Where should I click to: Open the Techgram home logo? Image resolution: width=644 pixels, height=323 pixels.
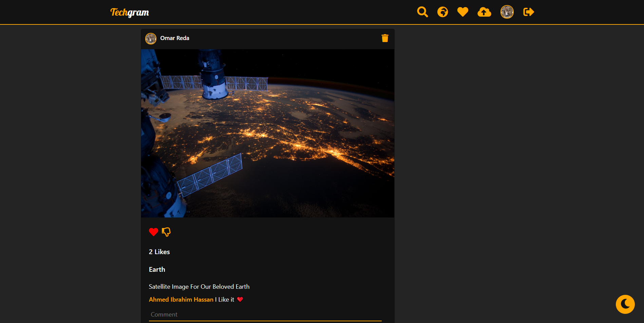pos(130,12)
